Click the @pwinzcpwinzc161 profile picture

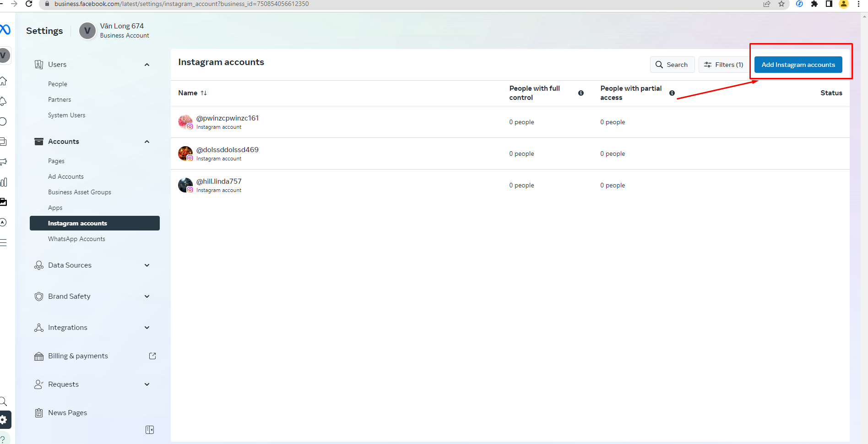tap(185, 122)
